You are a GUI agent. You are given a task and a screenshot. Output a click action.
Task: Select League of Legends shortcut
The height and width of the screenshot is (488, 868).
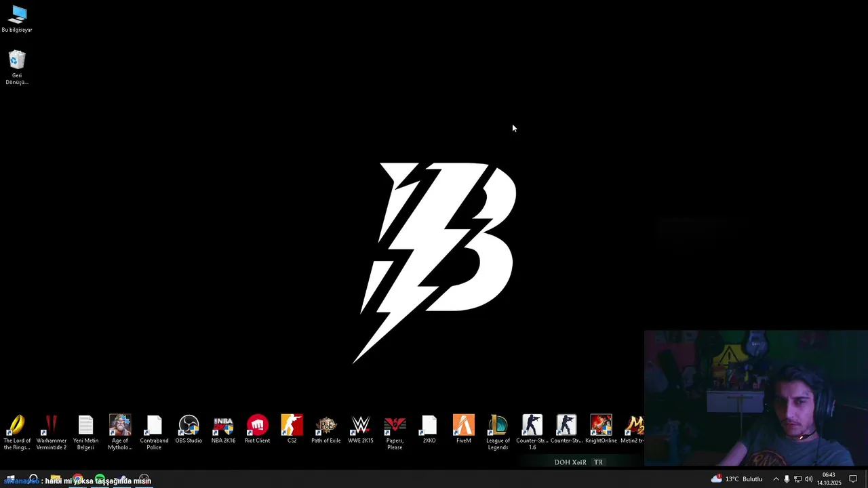tap(498, 432)
